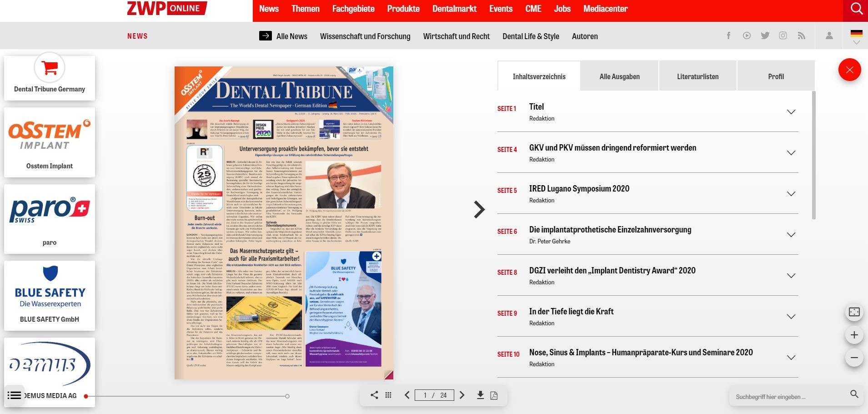
Task: Expand IRED Lugano Symposium 2020 chevron
Action: [x=791, y=193]
